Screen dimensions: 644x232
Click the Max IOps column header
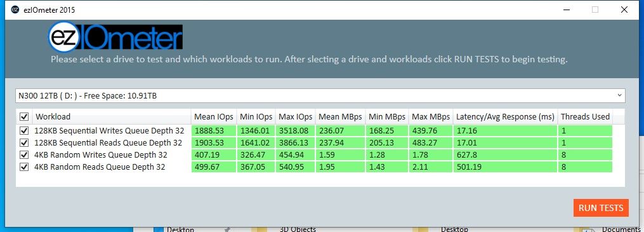tap(295, 116)
